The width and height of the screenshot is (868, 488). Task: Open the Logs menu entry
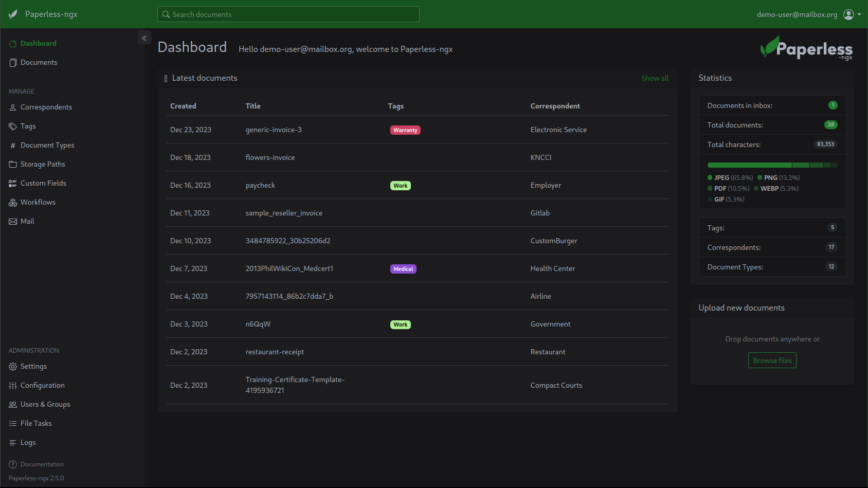[x=28, y=442]
